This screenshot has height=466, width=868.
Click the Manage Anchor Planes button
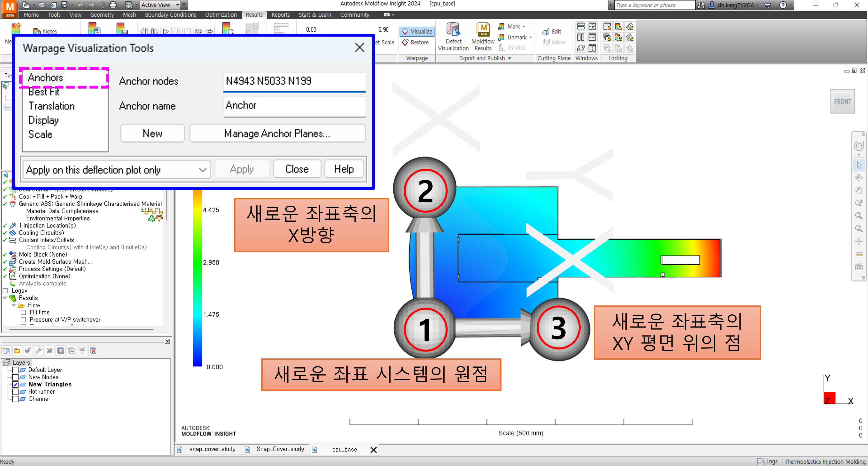tap(277, 133)
